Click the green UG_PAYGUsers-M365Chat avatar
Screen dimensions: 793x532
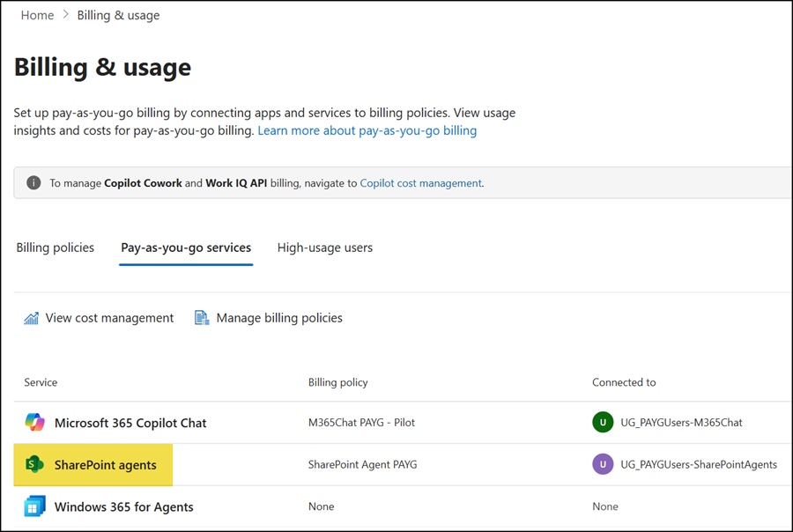pos(603,422)
